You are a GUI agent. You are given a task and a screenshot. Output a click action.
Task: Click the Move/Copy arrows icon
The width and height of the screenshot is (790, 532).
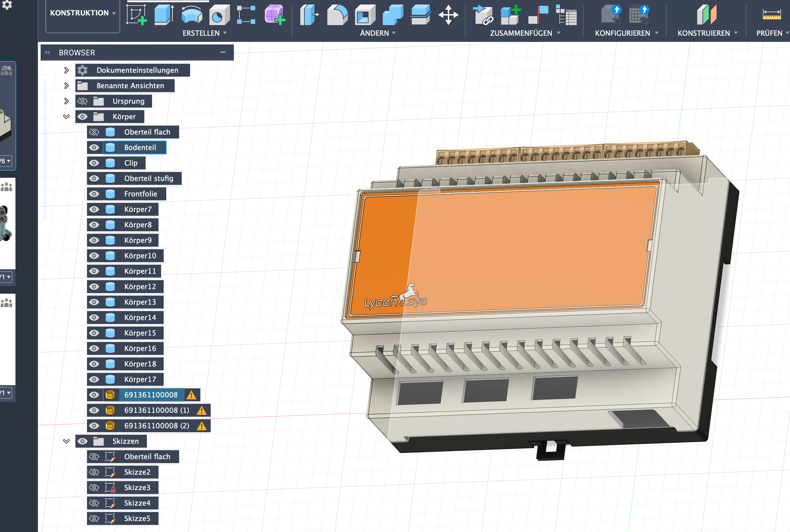(448, 14)
